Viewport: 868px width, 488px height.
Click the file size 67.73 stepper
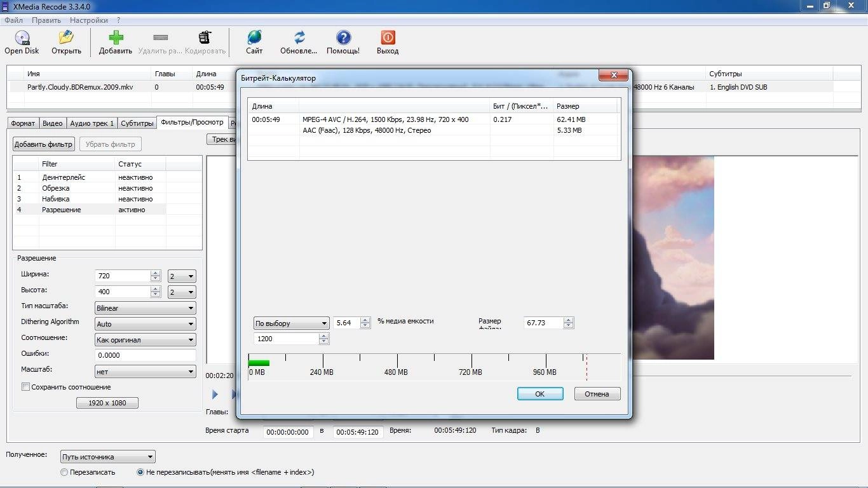(569, 323)
